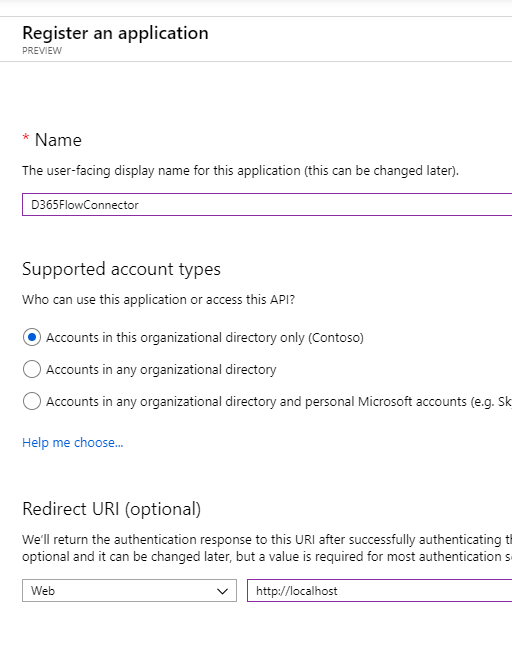Click the personal Microsoft accounts option label text
Screen dimensions: 512x671
[x=279, y=401]
